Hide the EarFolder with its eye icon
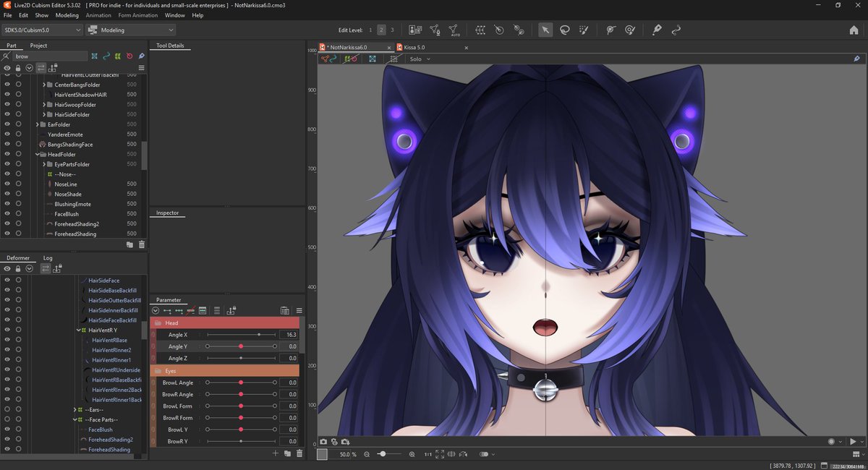The height and width of the screenshot is (470, 868). coord(7,124)
